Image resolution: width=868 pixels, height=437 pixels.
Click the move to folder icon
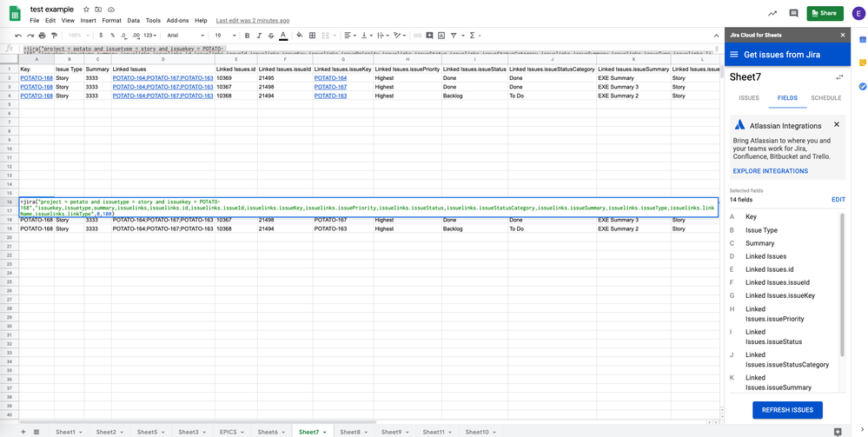click(x=98, y=10)
